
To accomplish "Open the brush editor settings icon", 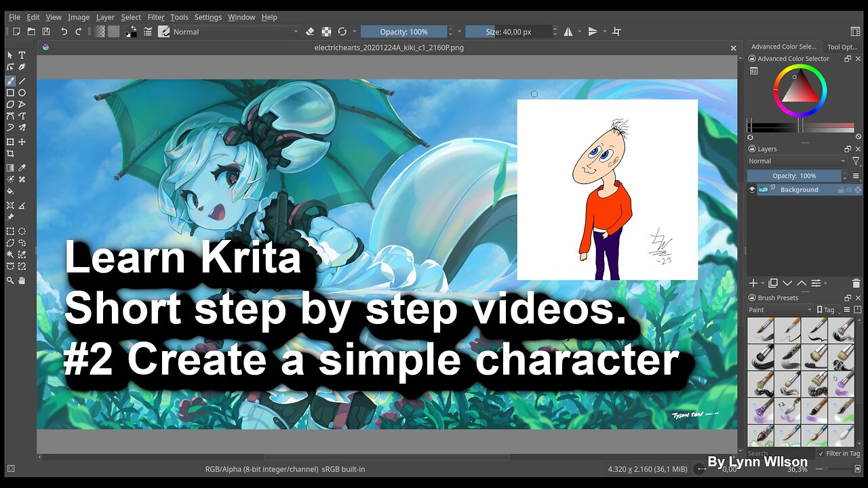I will click(x=147, y=31).
